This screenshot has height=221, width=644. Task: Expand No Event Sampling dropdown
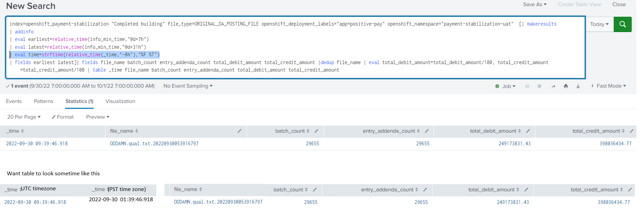tap(188, 86)
